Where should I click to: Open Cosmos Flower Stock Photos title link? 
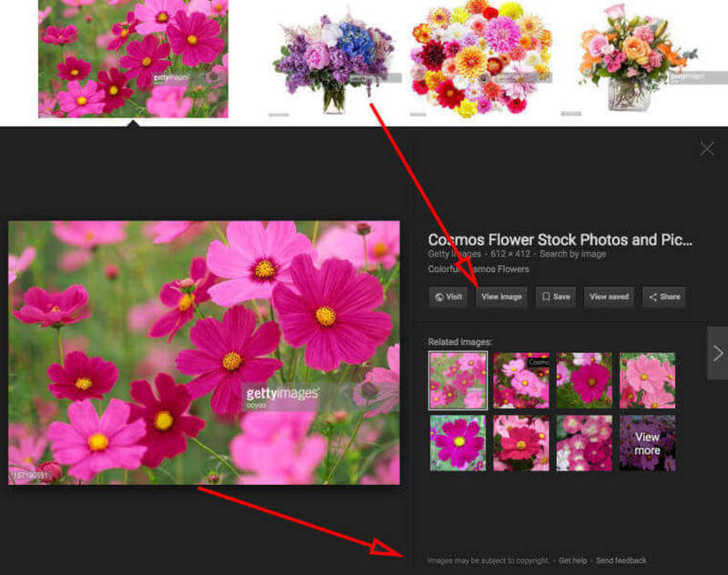[x=560, y=240]
